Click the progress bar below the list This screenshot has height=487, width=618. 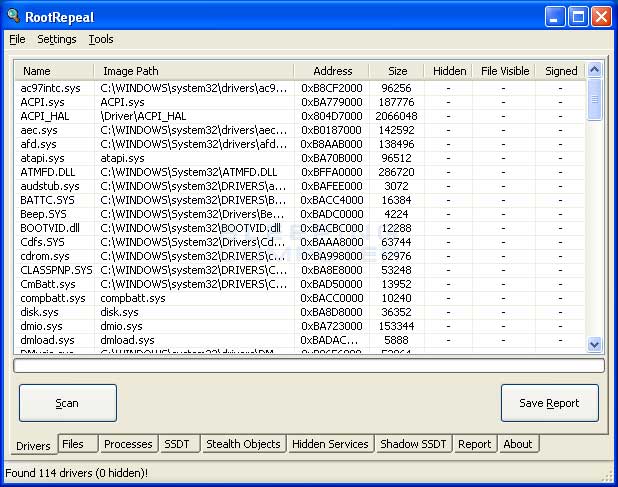[x=309, y=366]
